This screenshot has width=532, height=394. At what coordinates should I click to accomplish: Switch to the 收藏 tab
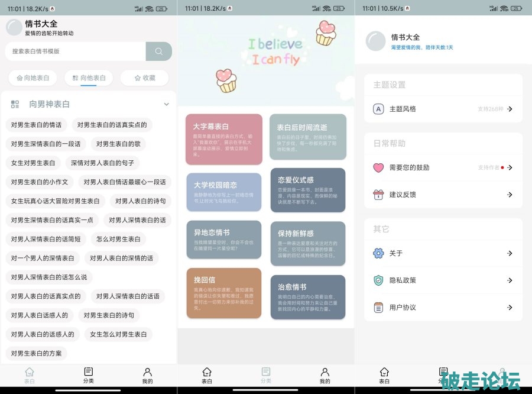(144, 77)
